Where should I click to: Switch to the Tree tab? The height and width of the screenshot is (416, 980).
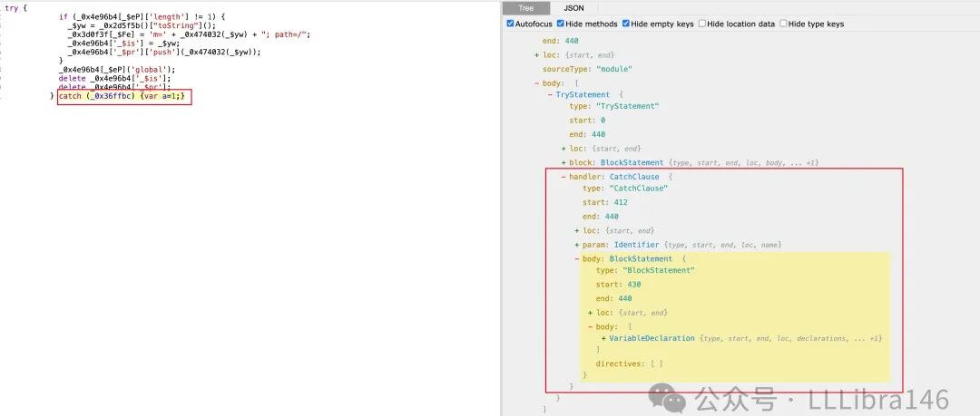coord(525,9)
